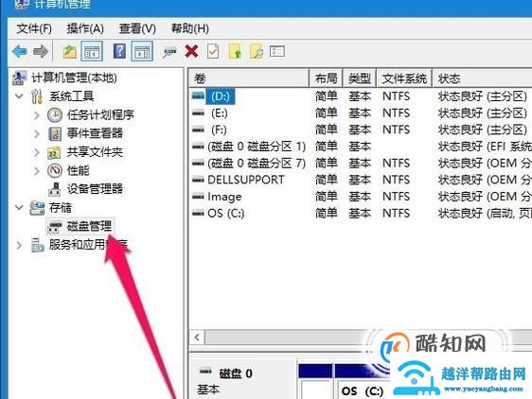Collapse the 系统工具 node chevron
This screenshot has height=399, width=532.
click(19, 96)
